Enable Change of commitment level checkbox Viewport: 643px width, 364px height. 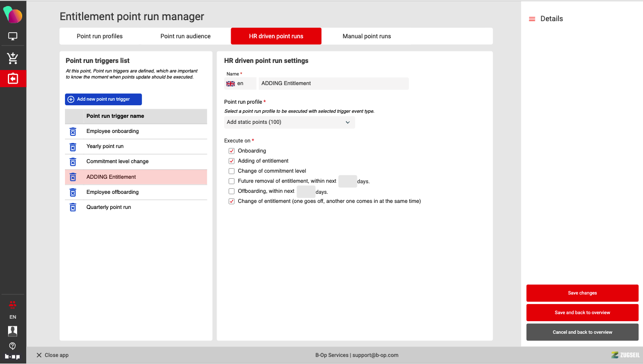coord(232,171)
